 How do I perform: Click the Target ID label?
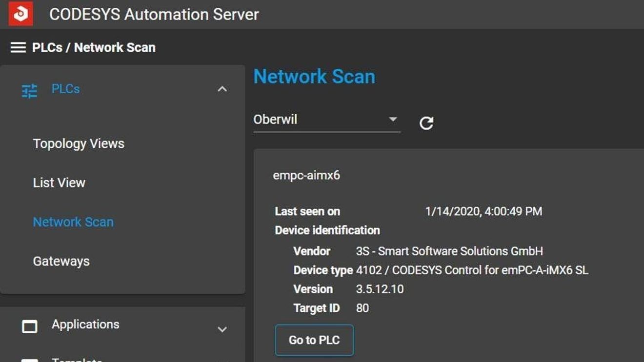click(x=317, y=308)
